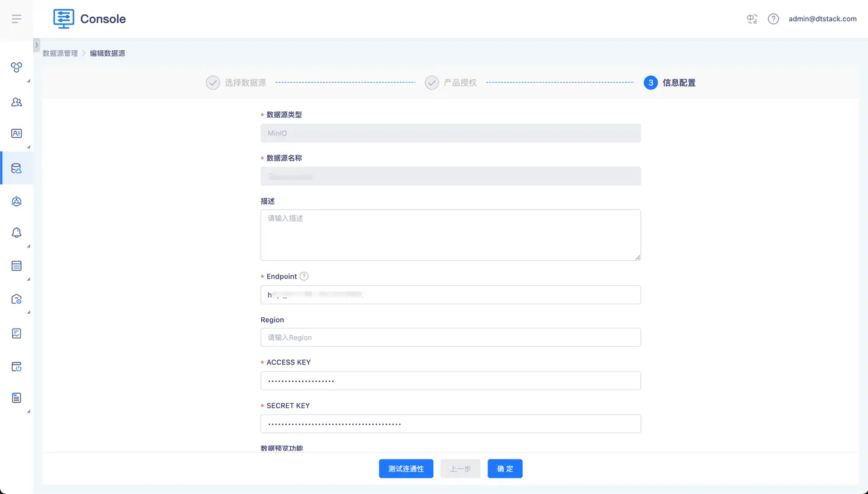
Task: Select the 信息配置 step
Action: coord(679,83)
